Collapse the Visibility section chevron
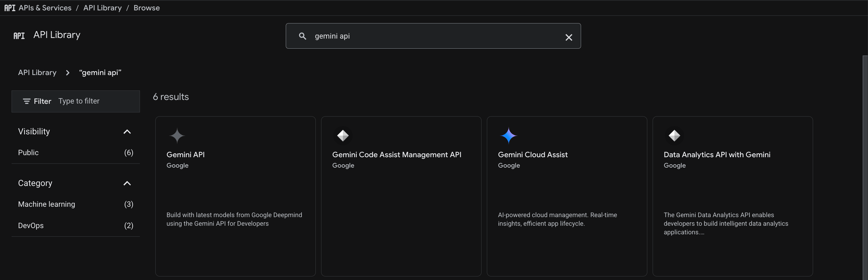This screenshot has width=868, height=280. click(127, 132)
